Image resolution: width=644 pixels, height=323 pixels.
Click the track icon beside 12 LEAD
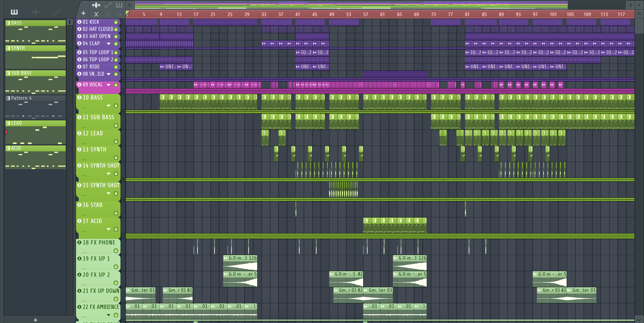(x=80, y=133)
